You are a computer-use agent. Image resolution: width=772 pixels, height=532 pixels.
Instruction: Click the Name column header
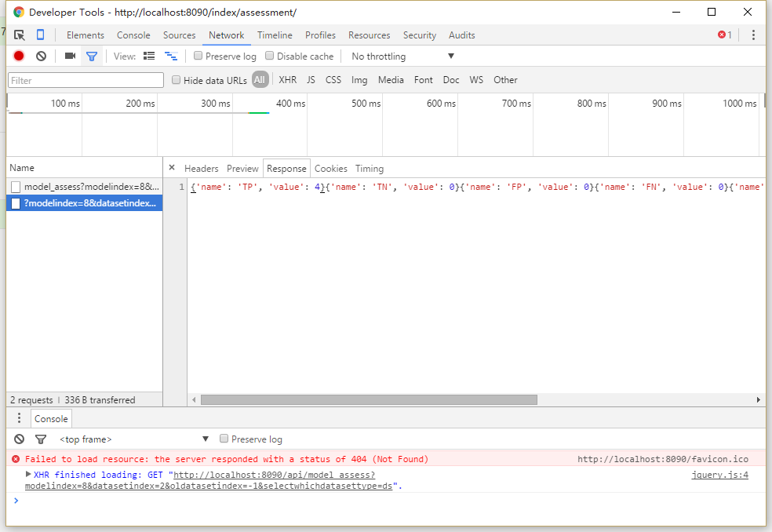coord(84,168)
